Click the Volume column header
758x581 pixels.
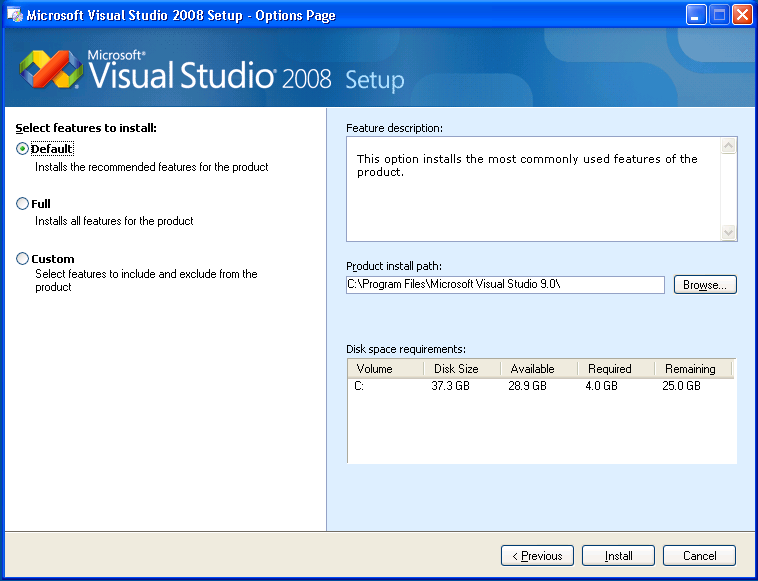pyautogui.click(x=374, y=369)
